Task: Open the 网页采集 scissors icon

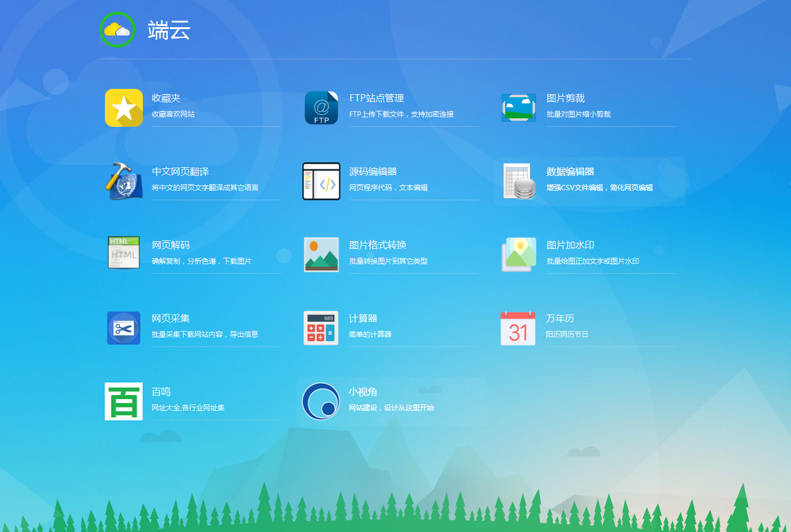Action: pyautogui.click(x=123, y=328)
